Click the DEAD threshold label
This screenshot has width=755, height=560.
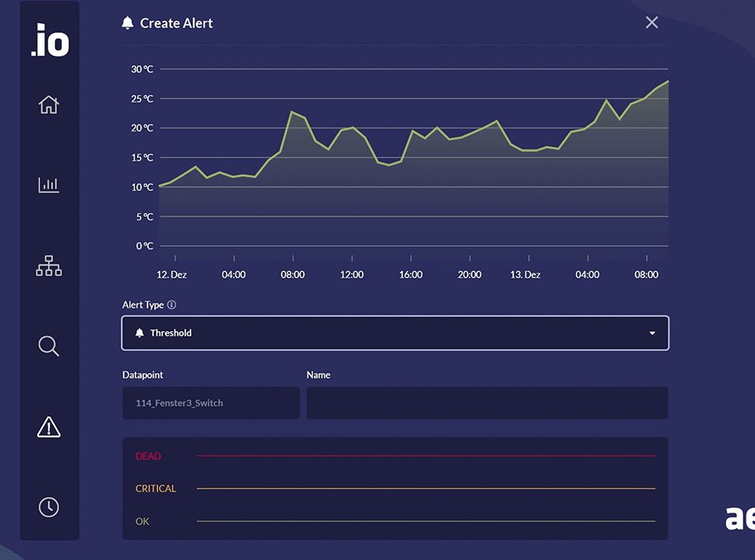149,456
